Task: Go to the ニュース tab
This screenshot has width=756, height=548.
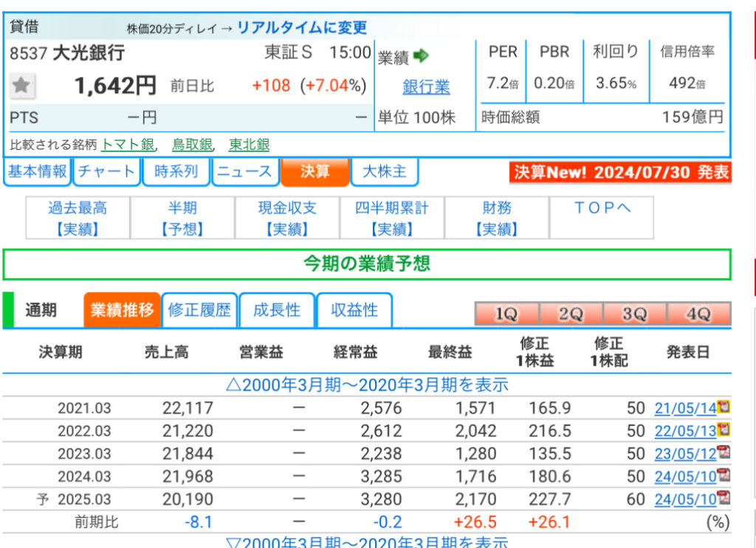Action: click(x=245, y=171)
